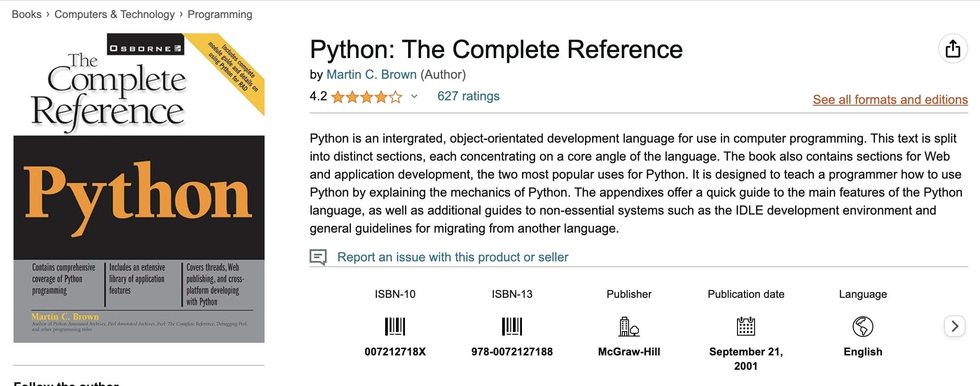This screenshot has width=980, height=386.
Task: Navigate to Programming breadcrumb
Action: tap(220, 14)
